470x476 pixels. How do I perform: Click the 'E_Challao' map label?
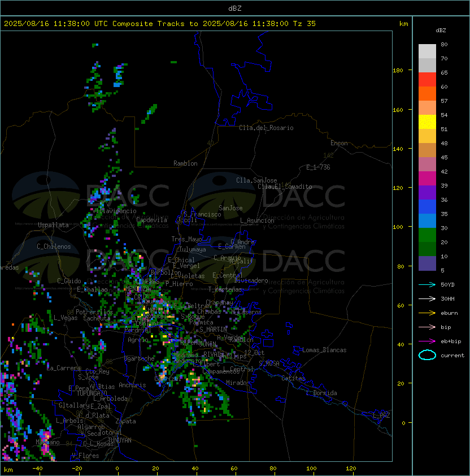(x=92, y=289)
